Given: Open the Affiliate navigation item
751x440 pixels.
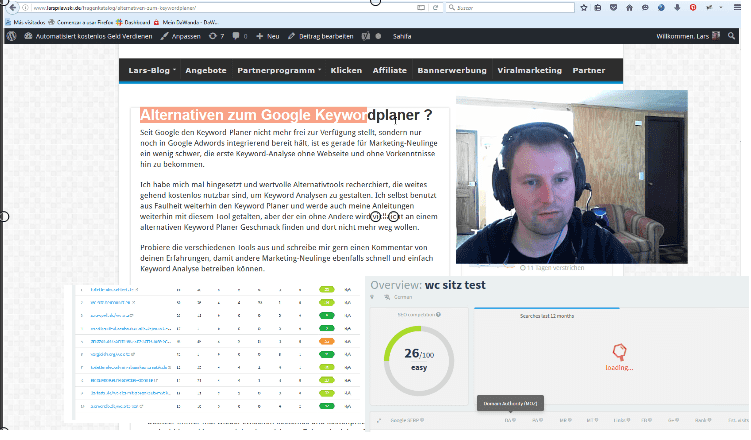Looking at the screenshot, I should (389, 70).
